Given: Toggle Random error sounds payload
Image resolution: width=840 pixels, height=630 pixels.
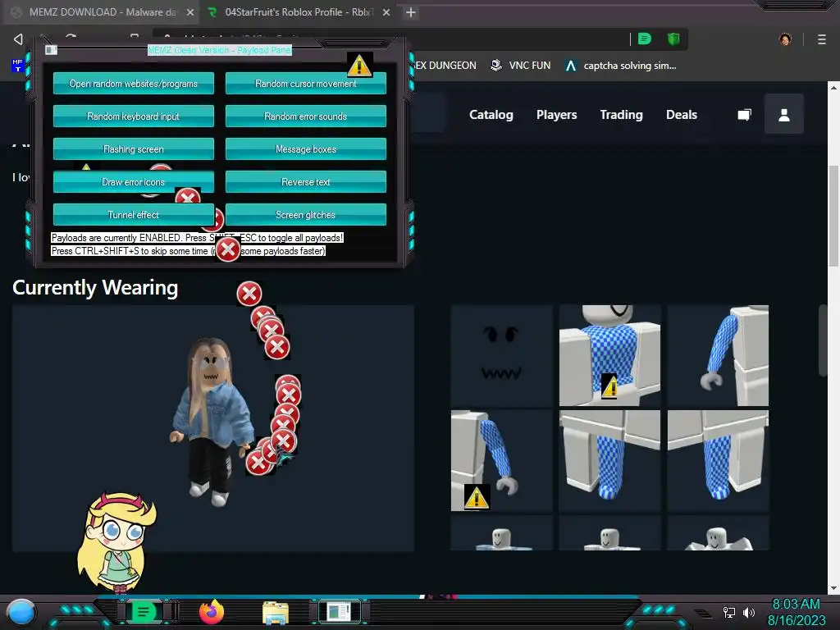Looking at the screenshot, I should [305, 116].
